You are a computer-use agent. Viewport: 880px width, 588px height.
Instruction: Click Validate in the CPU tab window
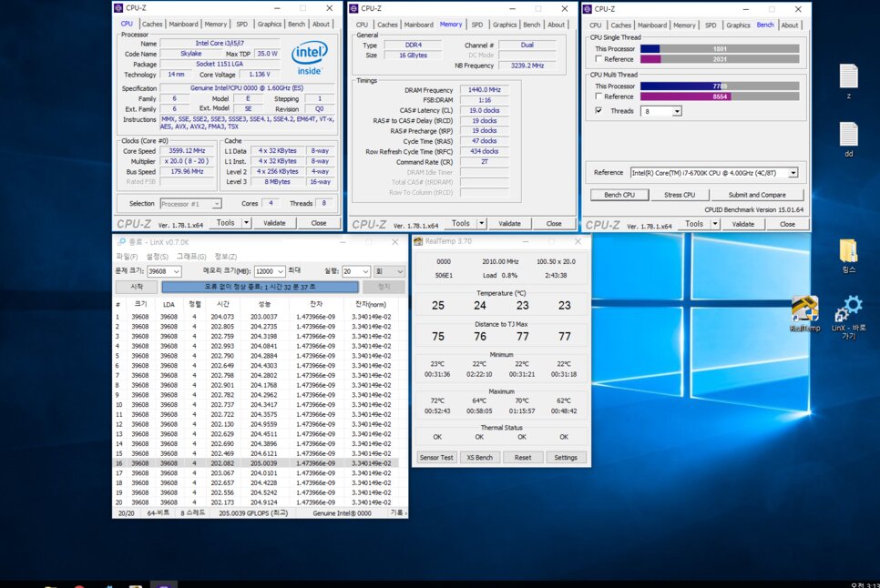point(274,222)
